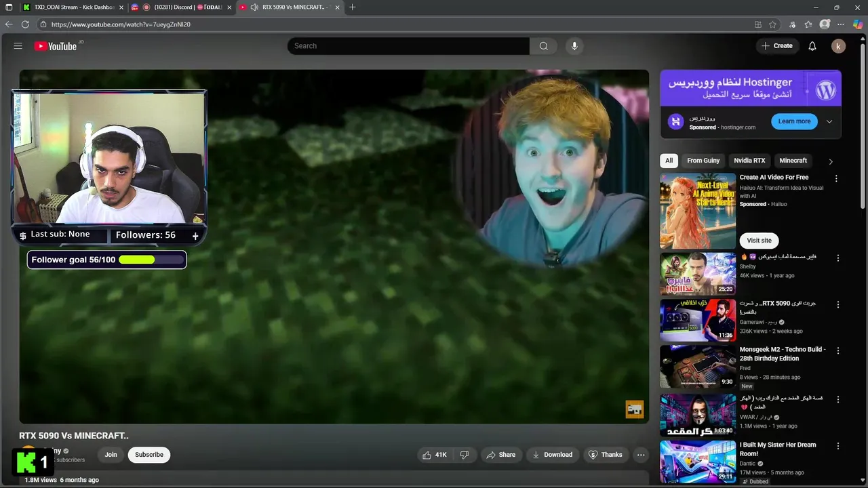Viewport: 868px width, 488px height.
Task: Open browser settings and more menu
Action: point(841,24)
